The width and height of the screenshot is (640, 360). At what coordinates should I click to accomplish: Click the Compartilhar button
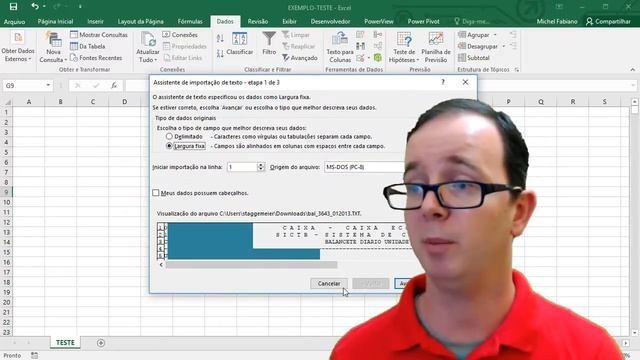click(x=608, y=21)
